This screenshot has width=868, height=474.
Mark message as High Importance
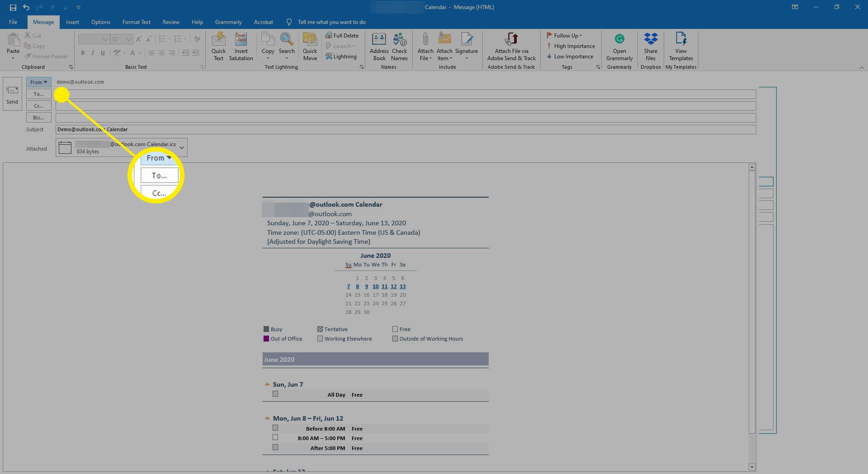pyautogui.click(x=571, y=46)
